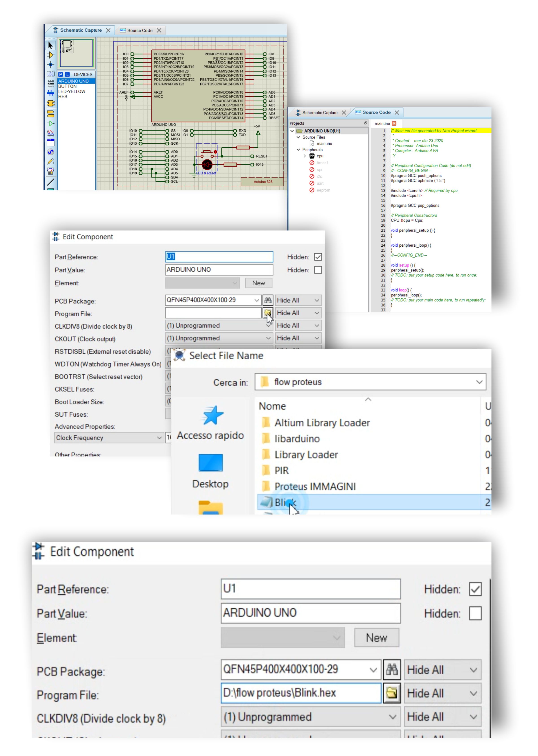The image size is (538, 756).
Task: Close main.ino with its red X icon
Action: [394, 124]
